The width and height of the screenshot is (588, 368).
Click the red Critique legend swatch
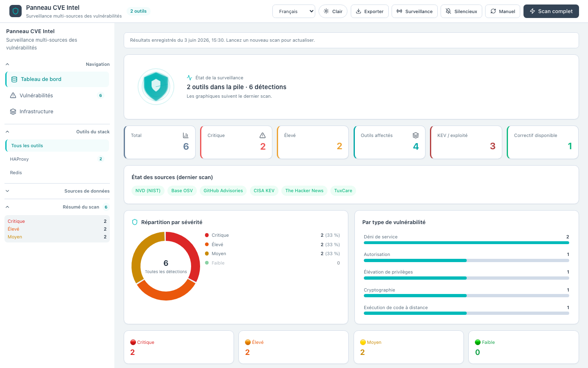(x=207, y=235)
